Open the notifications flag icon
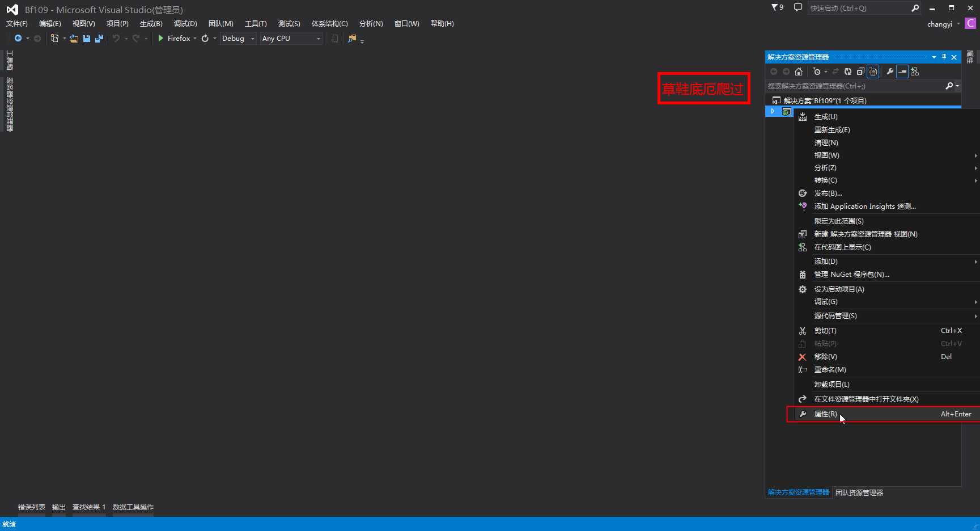Viewport: 980px width, 531px height. 777,7
